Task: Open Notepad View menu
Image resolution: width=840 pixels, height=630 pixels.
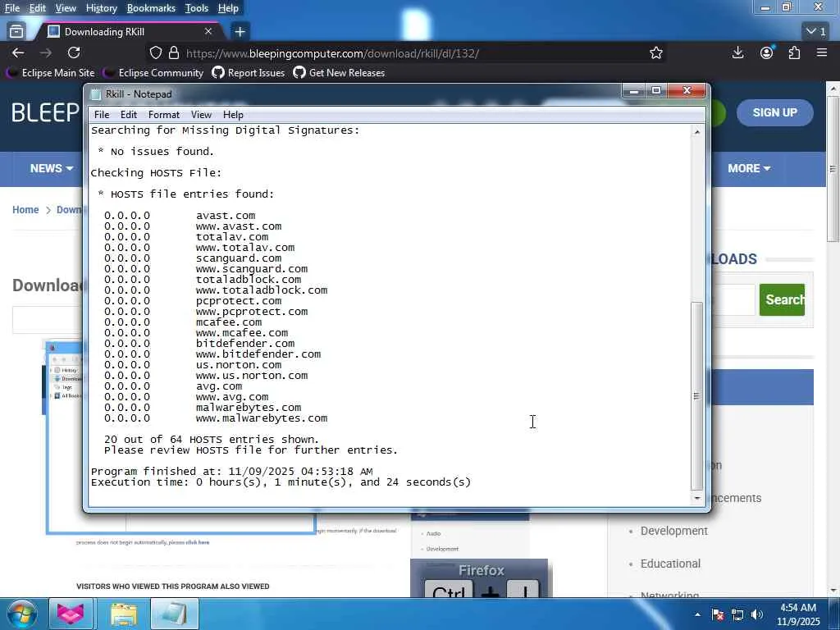Action: point(201,115)
